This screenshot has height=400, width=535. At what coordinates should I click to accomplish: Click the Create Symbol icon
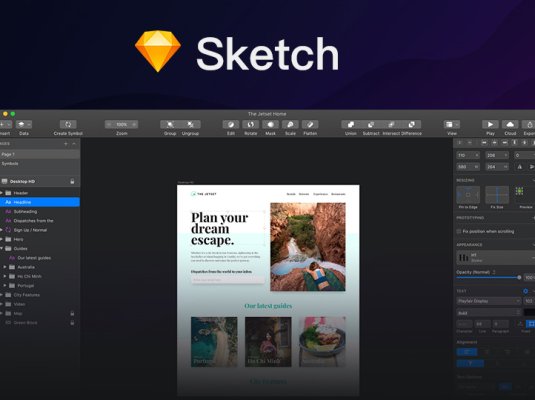coord(68,124)
